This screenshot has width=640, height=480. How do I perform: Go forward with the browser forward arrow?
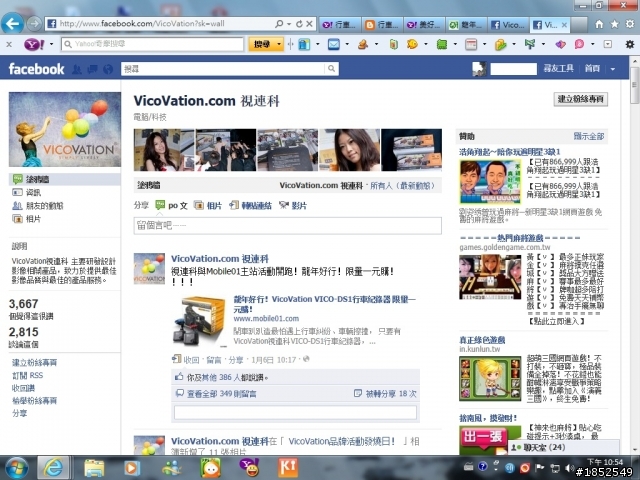[x=34, y=24]
